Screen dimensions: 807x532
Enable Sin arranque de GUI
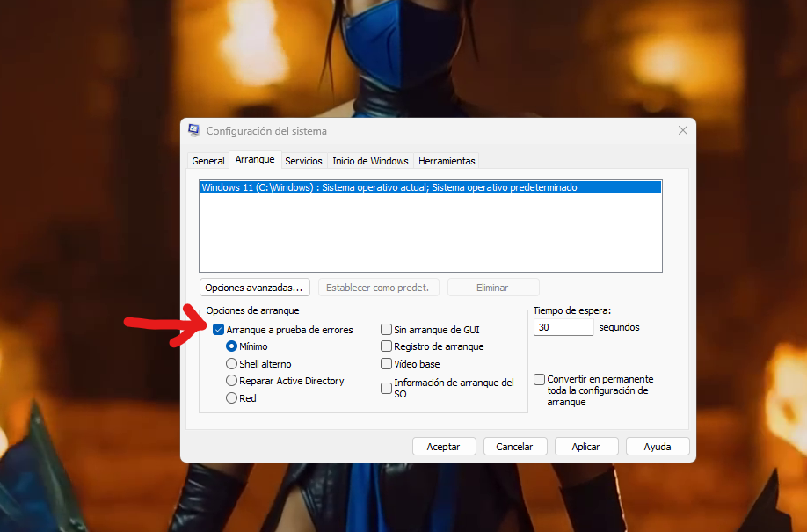(387, 330)
